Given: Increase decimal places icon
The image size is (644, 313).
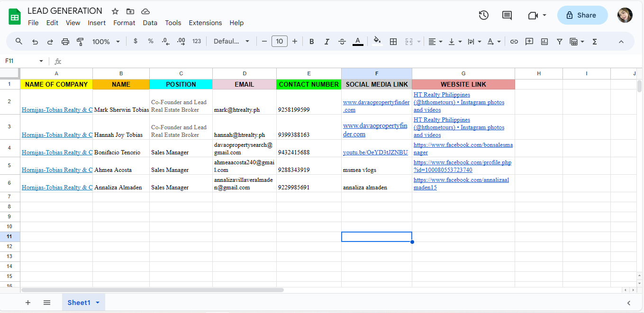Looking at the screenshot, I should pos(181,41).
